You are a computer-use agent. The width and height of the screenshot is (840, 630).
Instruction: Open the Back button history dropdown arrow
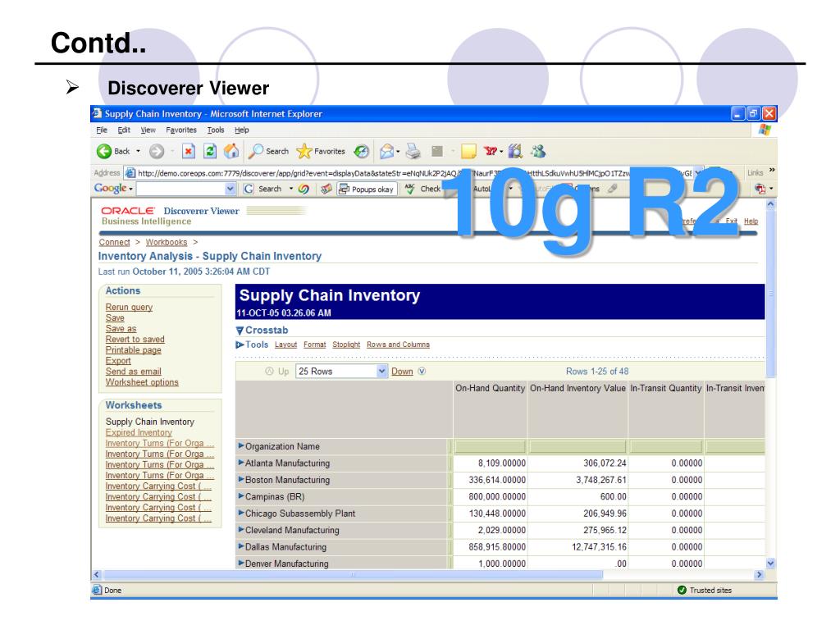pyautogui.click(x=138, y=152)
